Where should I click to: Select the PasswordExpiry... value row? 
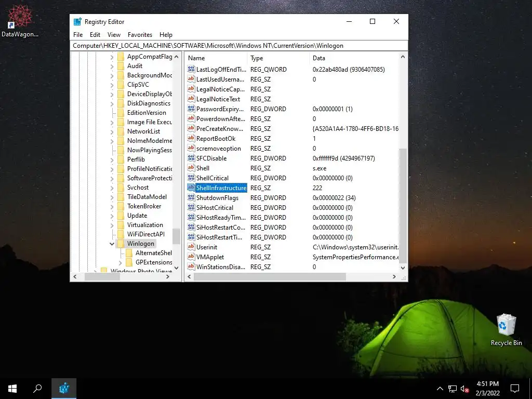292,109
